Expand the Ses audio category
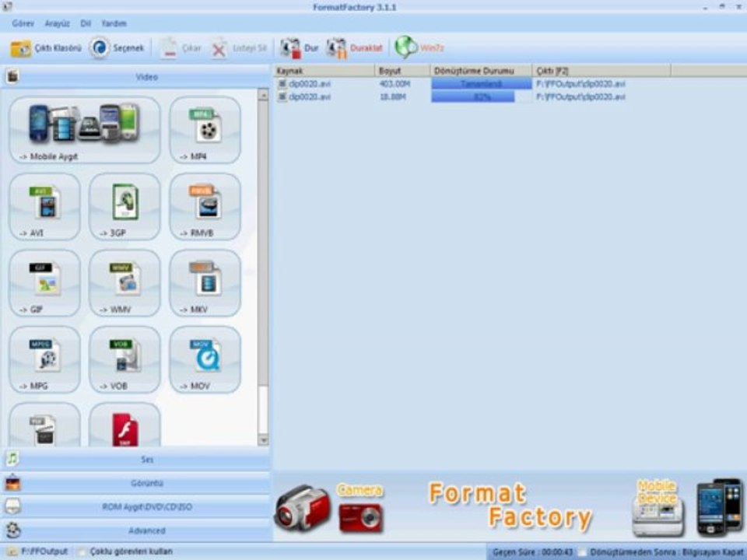This screenshot has width=747, height=560. (135, 460)
